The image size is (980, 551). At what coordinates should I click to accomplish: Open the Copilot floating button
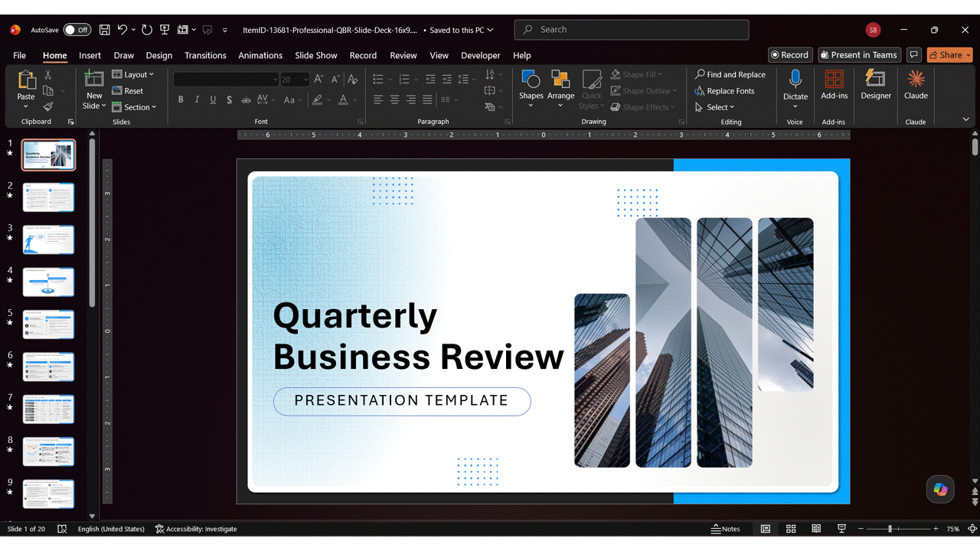tap(940, 490)
